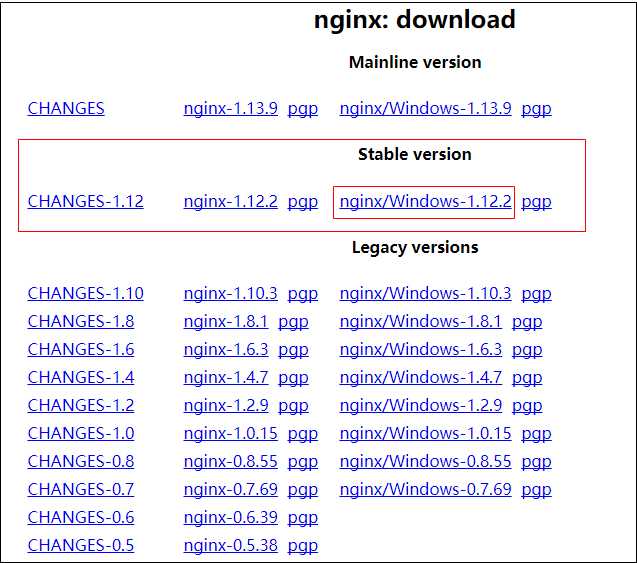Open pgp signature for nginx/Windows-1.2.9
The height and width of the screenshot is (563, 637).
click(x=527, y=406)
